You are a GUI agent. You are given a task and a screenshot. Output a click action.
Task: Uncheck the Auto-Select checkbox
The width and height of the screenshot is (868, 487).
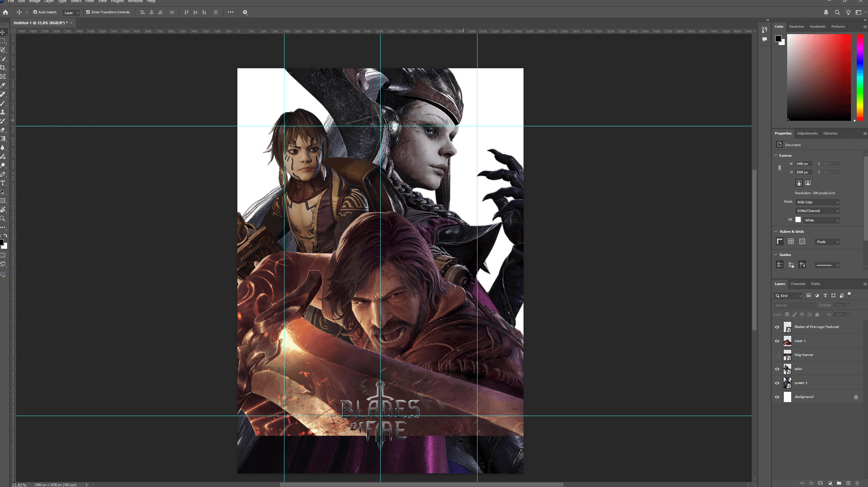(35, 12)
